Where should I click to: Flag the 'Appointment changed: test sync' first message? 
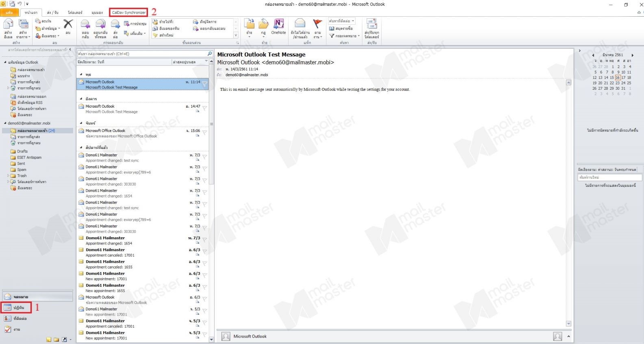[x=205, y=157]
